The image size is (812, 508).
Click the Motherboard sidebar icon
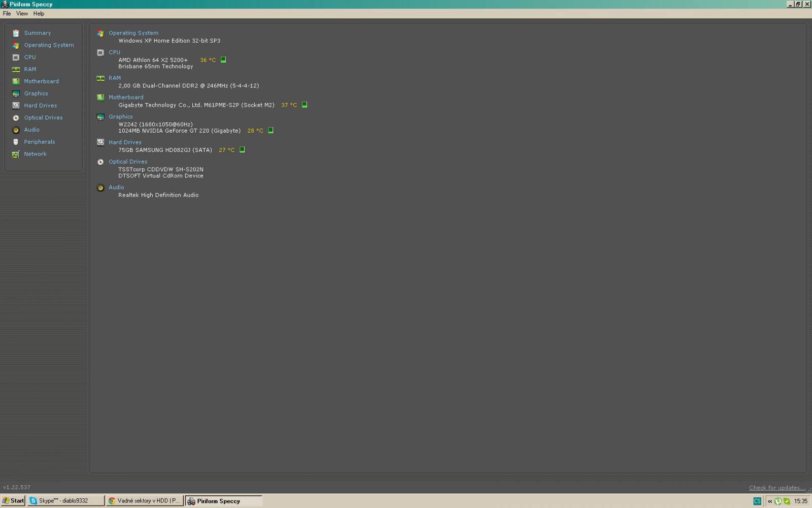click(16, 81)
